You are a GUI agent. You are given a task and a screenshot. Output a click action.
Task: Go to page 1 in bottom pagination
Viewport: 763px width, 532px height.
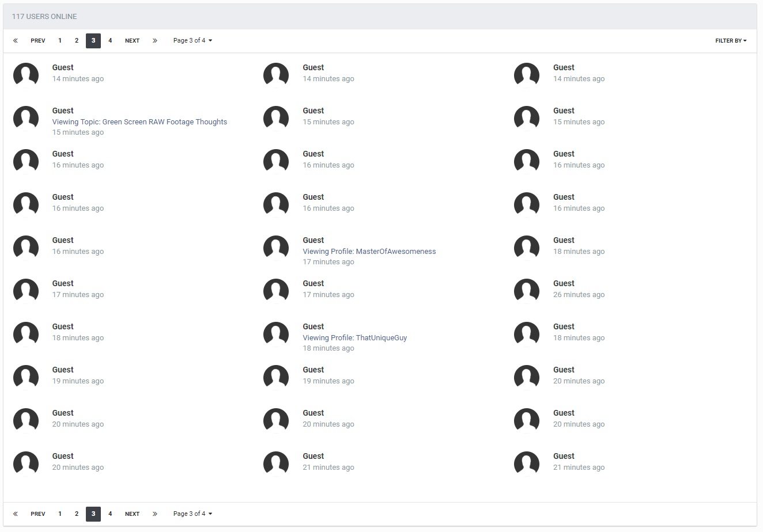coord(60,514)
